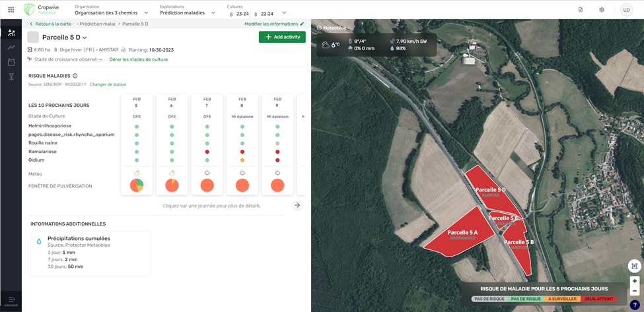Open the apps grid menu
Viewport: 644px width, 312px height.
coord(11,10)
